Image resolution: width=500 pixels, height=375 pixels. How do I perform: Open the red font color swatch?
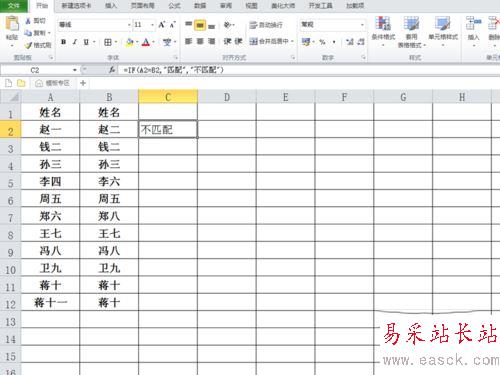click(x=146, y=42)
